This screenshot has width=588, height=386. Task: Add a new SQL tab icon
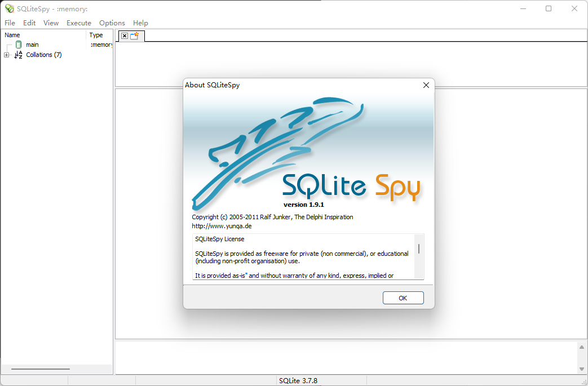click(135, 36)
